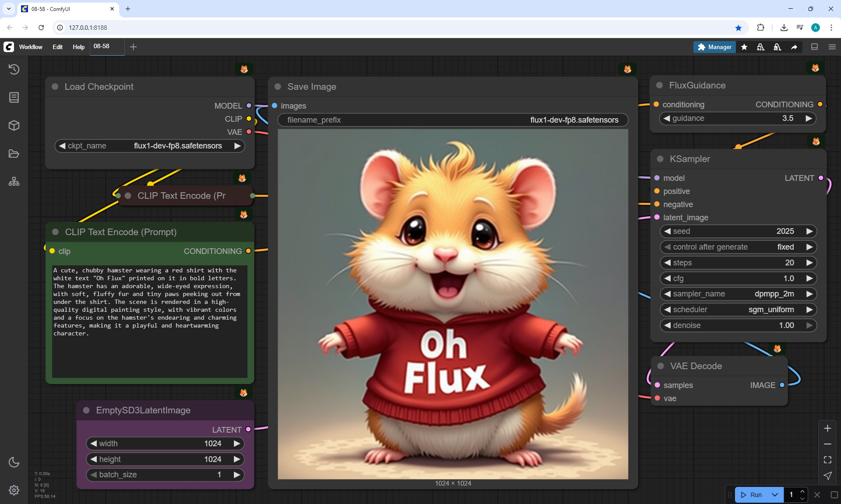Viewport: 841px width, 504px height.
Task: Toggle dark theme moon icon
Action: tap(14, 462)
